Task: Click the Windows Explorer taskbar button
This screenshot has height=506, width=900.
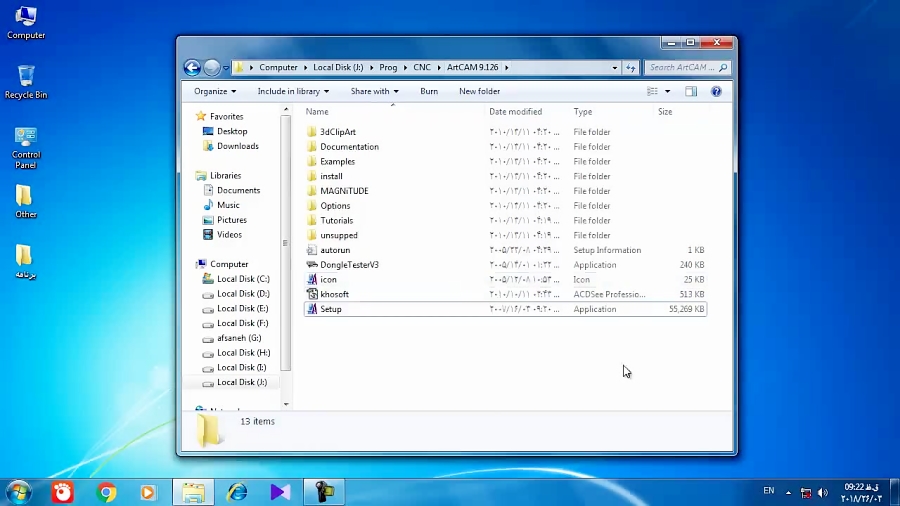Action: (193, 492)
